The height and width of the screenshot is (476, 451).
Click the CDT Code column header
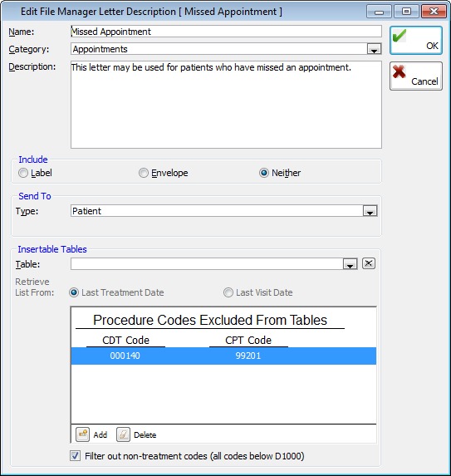point(125,341)
